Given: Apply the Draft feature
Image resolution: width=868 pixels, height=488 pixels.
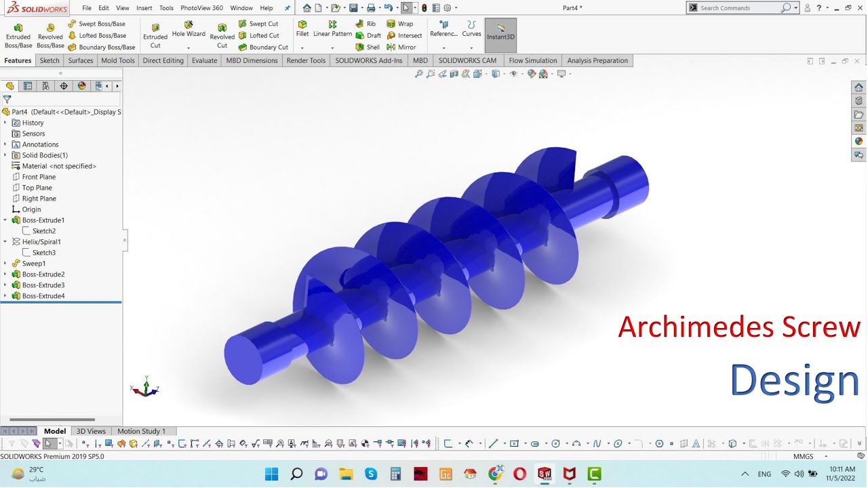Looking at the screenshot, I should coord(368,35).
